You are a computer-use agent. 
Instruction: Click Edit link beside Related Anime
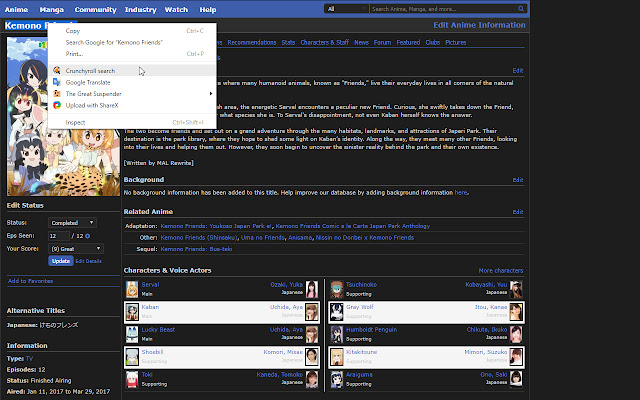518,212
